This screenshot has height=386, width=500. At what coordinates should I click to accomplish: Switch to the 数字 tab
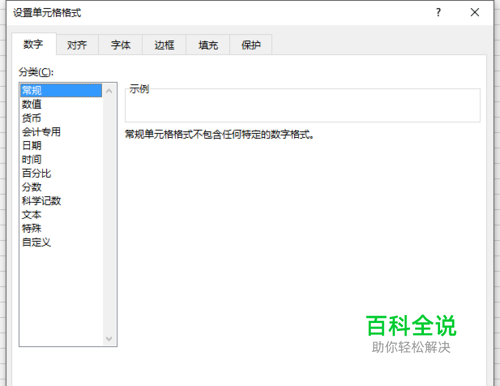coord(34,44)
